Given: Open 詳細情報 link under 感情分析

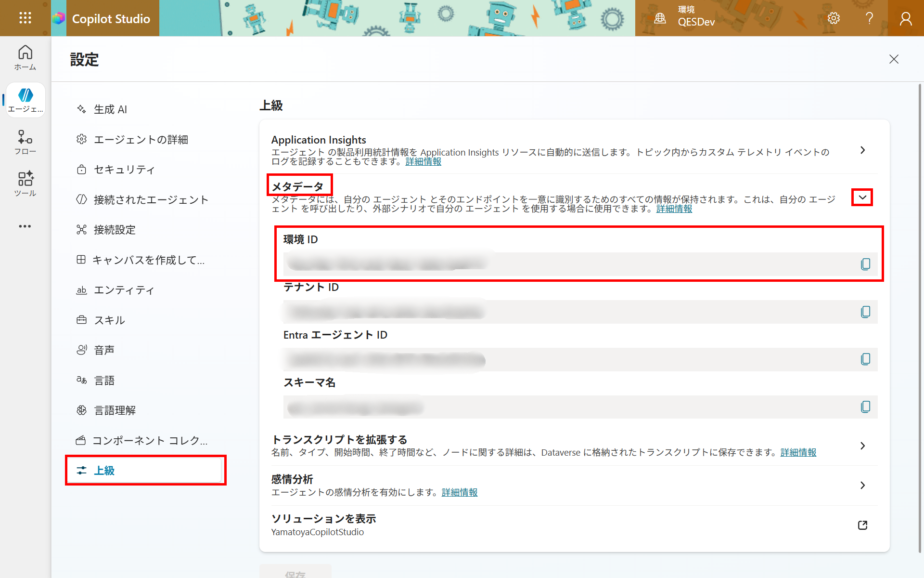Looking at the screenshot, I should point(460,492).
